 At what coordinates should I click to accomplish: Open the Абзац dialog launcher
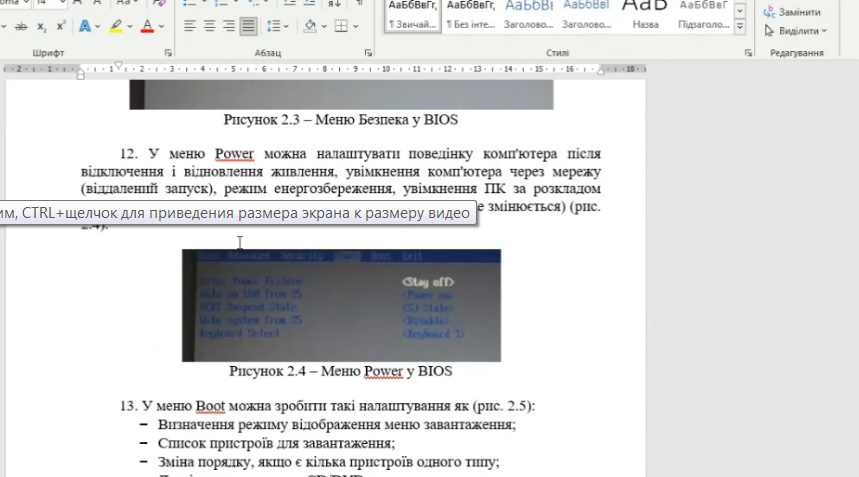pyautogui.click(x=368, y=53)
